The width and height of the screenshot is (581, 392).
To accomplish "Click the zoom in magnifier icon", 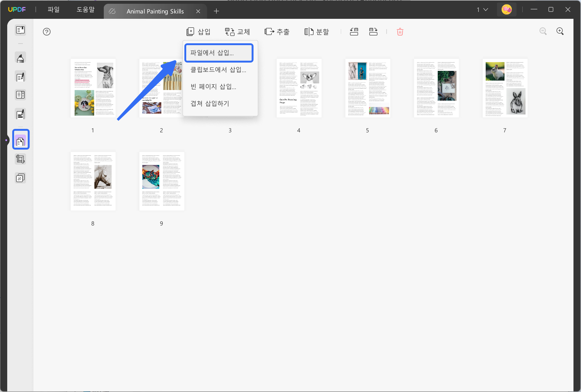I will coord(560,31).
